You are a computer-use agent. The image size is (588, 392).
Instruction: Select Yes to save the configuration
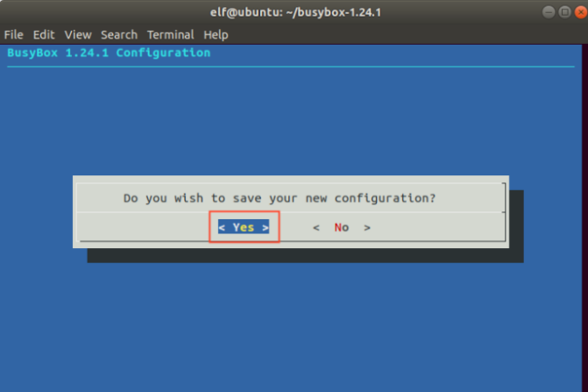[x=244, y=227]
